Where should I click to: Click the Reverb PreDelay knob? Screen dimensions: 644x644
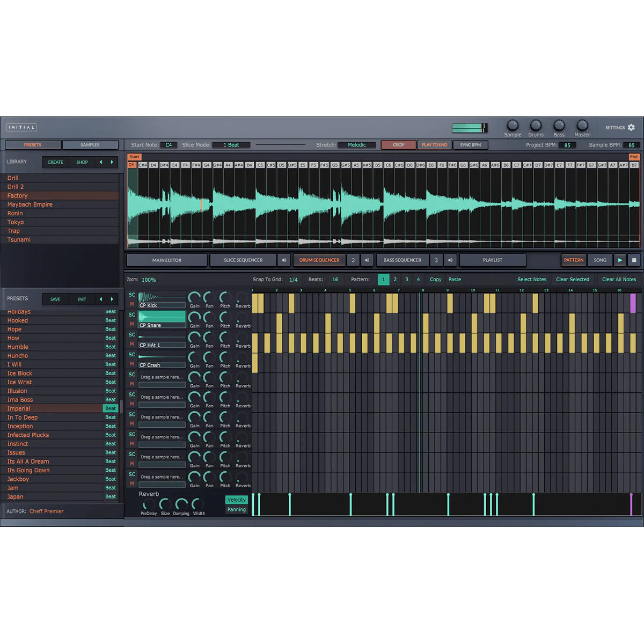coord(149,504)
